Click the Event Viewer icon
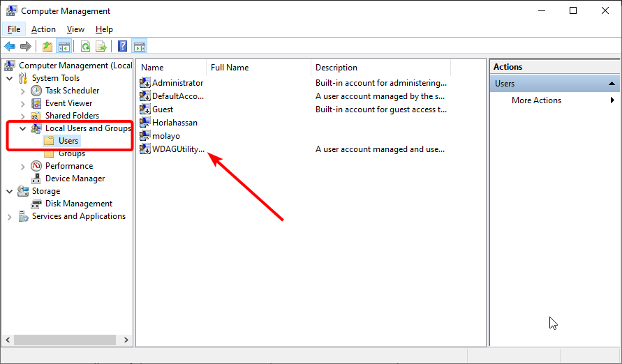Image resolution: width=622 pixels, height=364 pixels. coord(36,103)
